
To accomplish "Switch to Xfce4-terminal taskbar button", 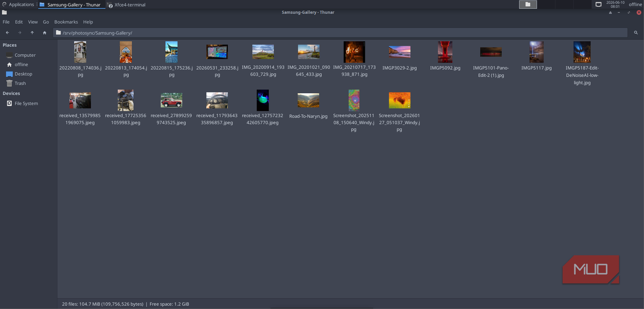I will pyautogui.click(x=127, y=5).
